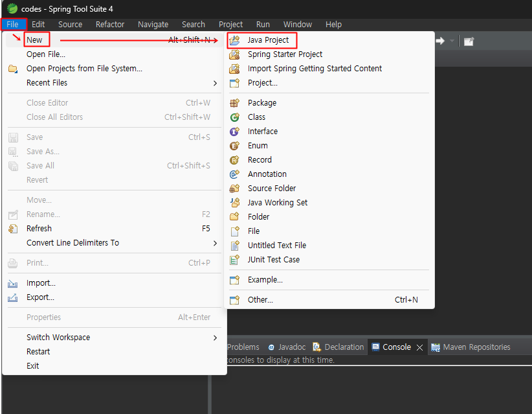Select the New menu entry

tap(115, 40)
